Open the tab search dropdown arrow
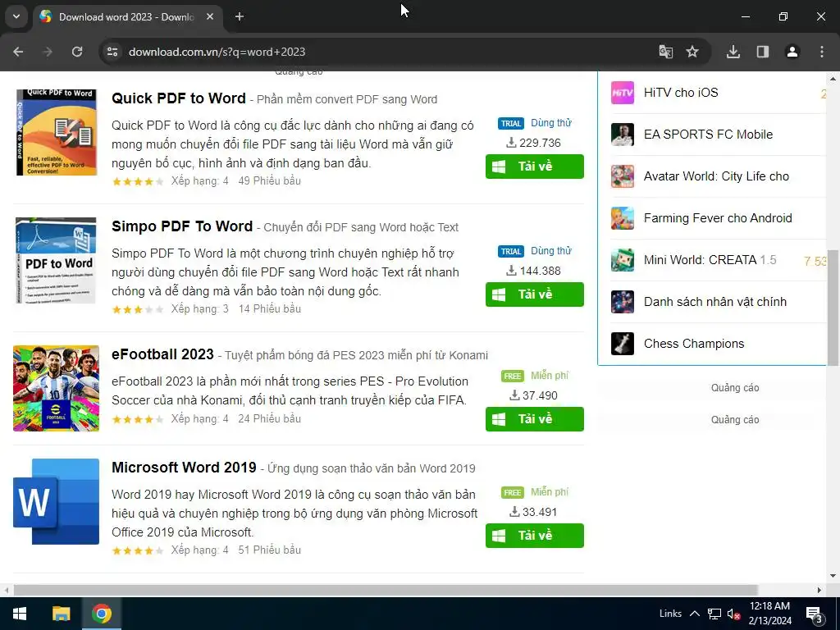 coord(16,16)
